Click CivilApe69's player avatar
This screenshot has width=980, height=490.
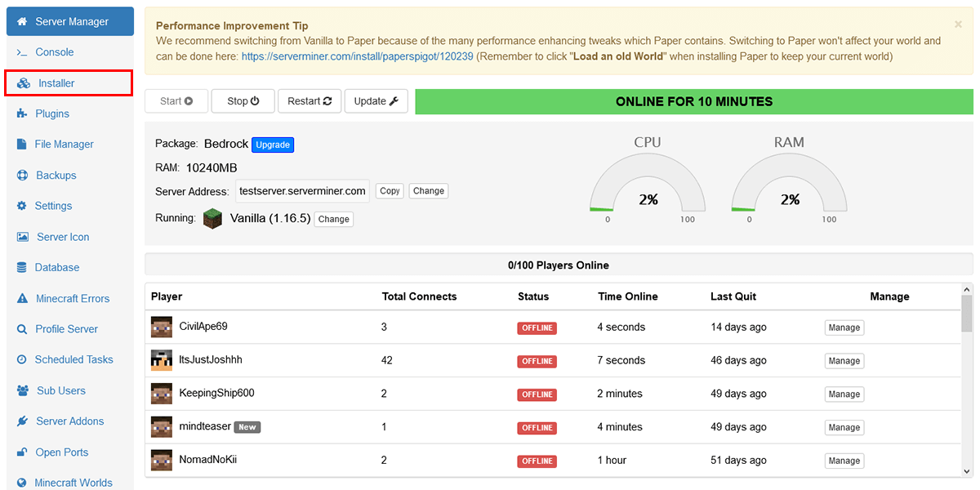pyautogui.click(x=162, y=327)
